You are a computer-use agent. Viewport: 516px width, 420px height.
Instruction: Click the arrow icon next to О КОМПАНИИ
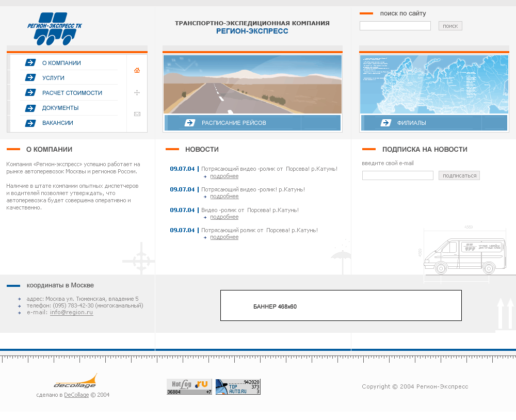30,62
